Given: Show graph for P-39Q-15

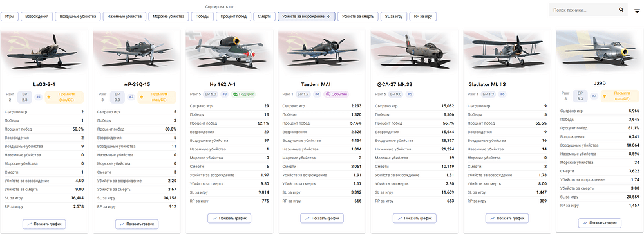Looking at the screenshot, I should coord(137,224).
